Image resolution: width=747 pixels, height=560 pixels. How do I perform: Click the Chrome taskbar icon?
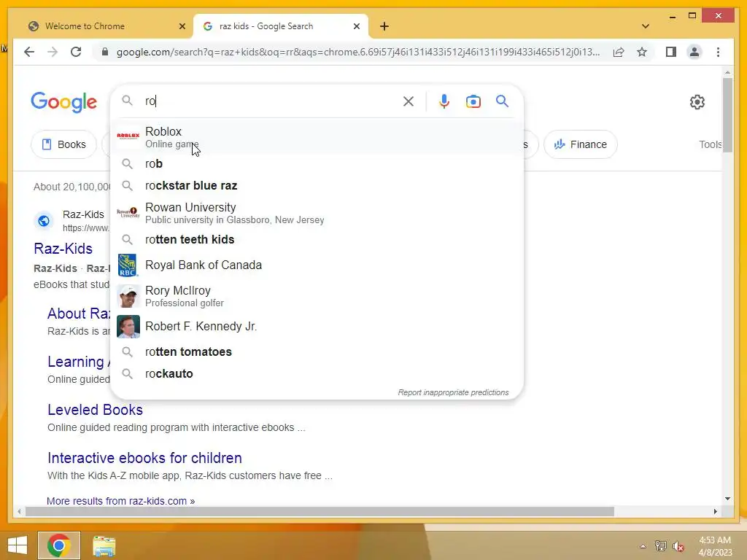click(x=59, y=545)
